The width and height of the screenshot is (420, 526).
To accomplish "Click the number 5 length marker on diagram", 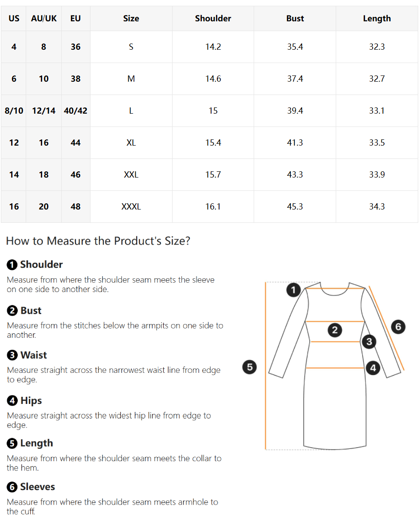I will 249,367.
